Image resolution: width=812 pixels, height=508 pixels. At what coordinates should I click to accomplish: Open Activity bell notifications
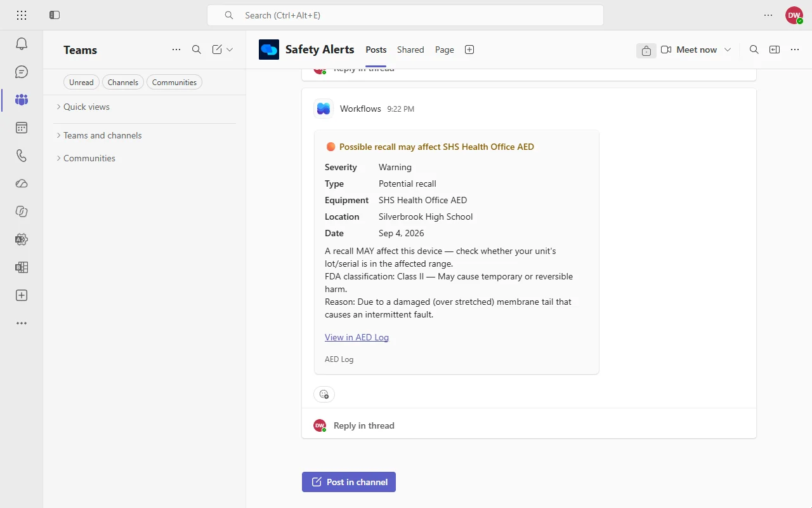tap(22, 44)
